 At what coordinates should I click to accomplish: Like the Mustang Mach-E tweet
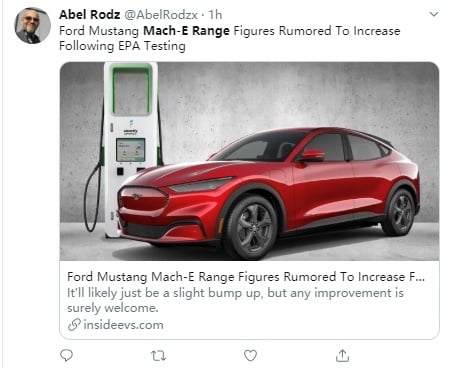[x=250, y=355]
